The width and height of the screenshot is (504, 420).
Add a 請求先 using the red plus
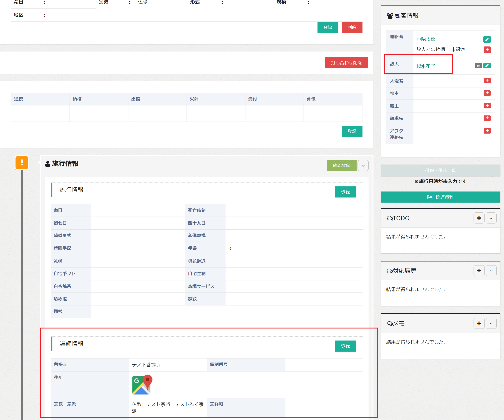pyautogui.click(x=487, y=118)
